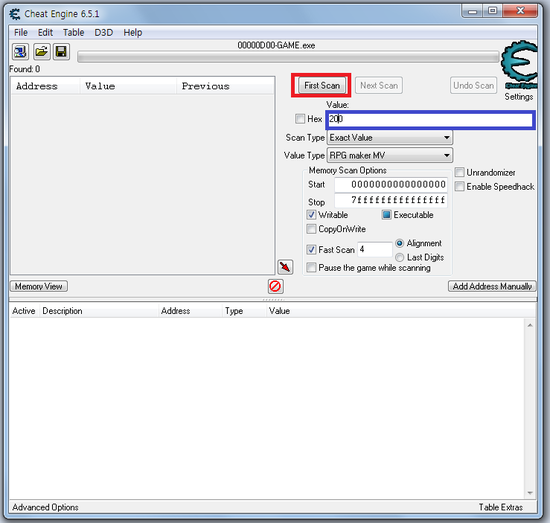
Task: Click the open folder load-table icon
Action: [x=41, y=52]
